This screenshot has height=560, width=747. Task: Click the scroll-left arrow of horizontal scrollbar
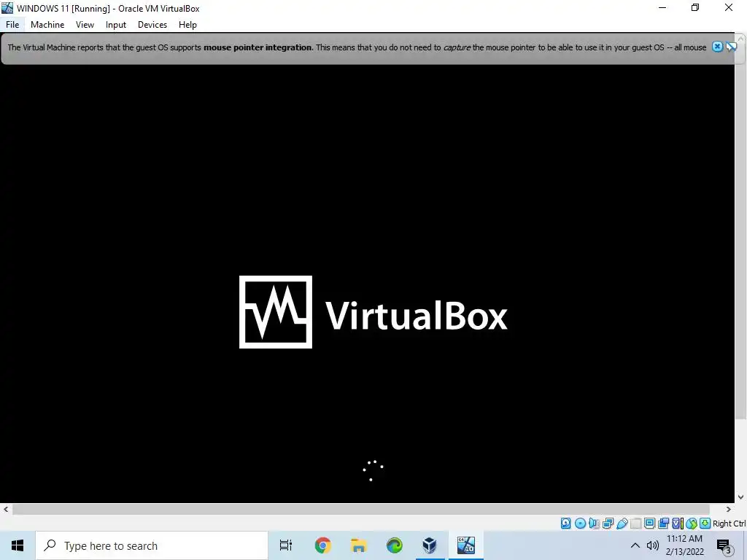click(6, 510)
